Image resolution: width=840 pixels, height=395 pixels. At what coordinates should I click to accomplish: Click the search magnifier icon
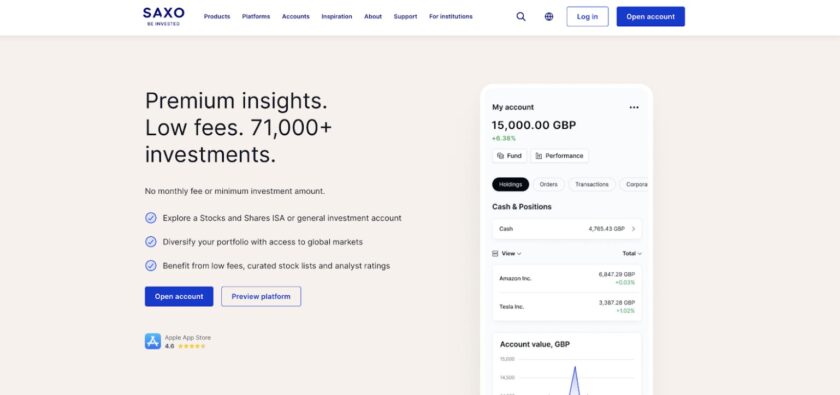(521, 17)
